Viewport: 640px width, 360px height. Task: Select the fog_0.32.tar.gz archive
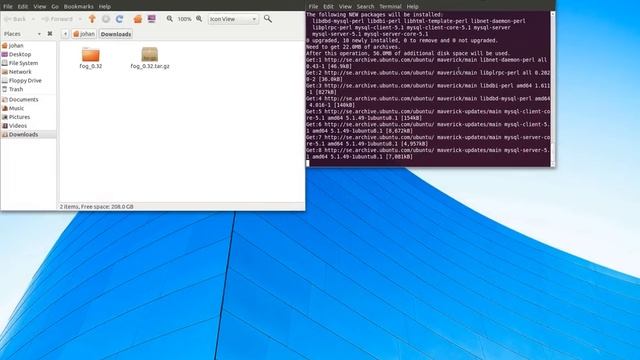tap(150, 54)
